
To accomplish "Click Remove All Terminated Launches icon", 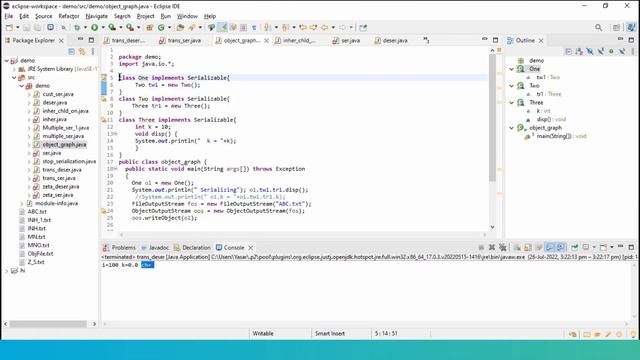I will coord(503,247).
